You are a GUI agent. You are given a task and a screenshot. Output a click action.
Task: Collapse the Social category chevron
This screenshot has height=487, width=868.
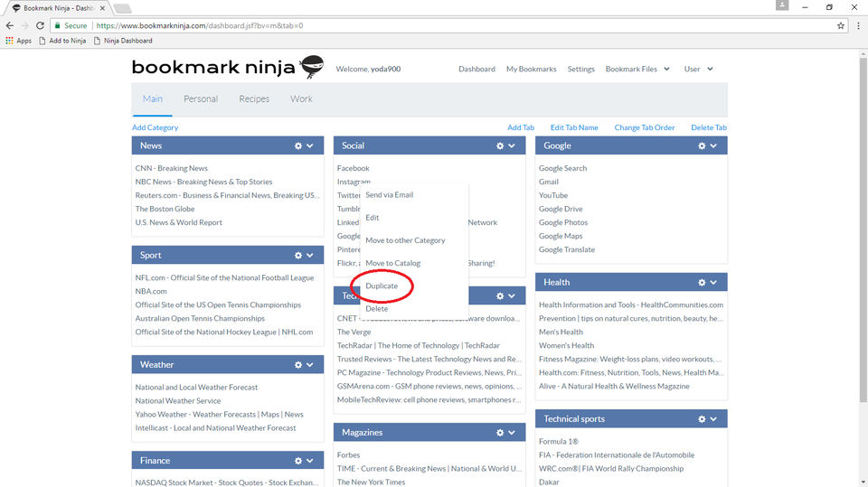pyautogui.click(x=512, y=146)
